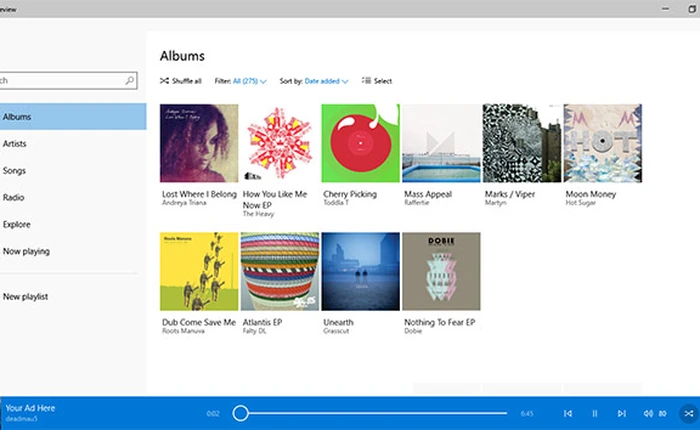This screenshot has height=430, width=700.
Task: Open Moon Money album cover
Action: 603,143
